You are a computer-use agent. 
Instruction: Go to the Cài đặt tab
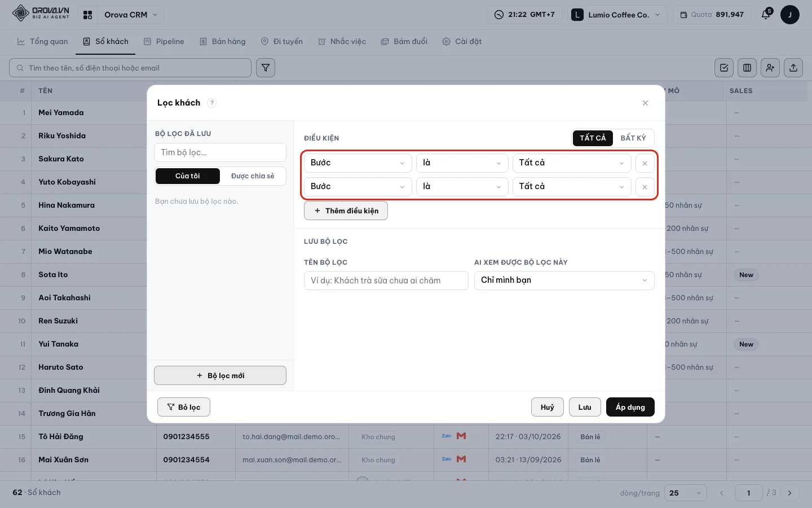(462, 41)
